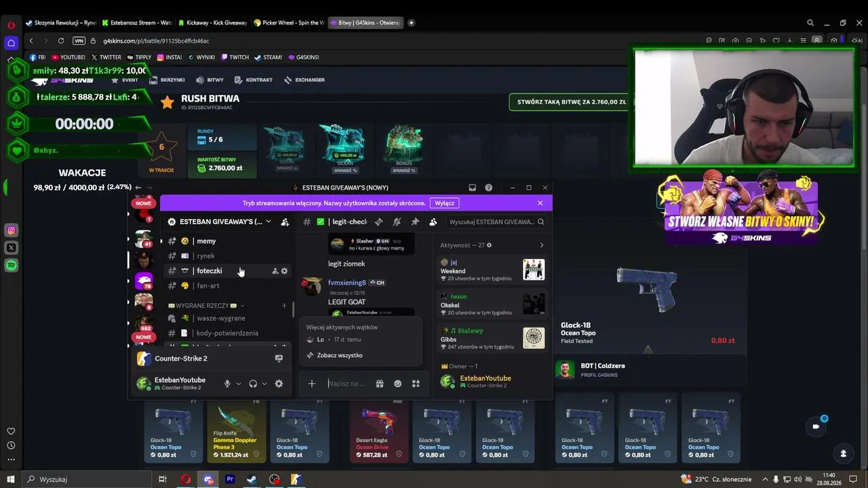
Task: Create invite icon on foteczki row
Action: pyautogui.click(x=275, y=271)
